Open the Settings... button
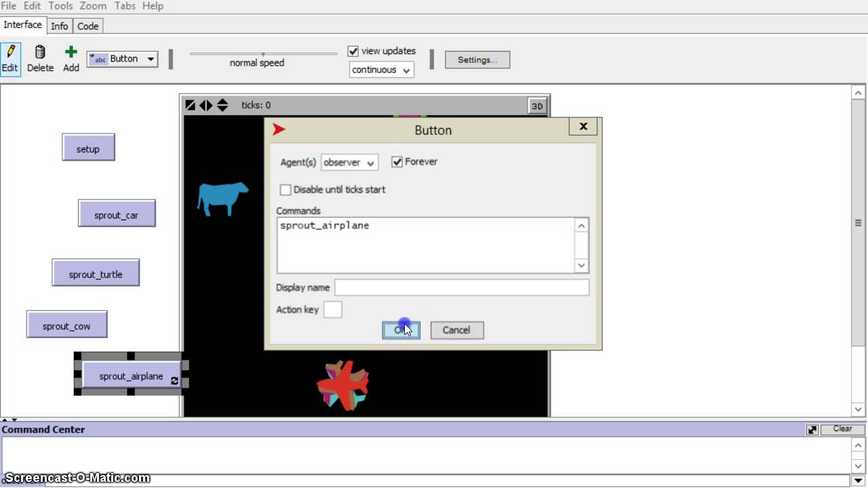The image size is (868, 488). (477, 60)
